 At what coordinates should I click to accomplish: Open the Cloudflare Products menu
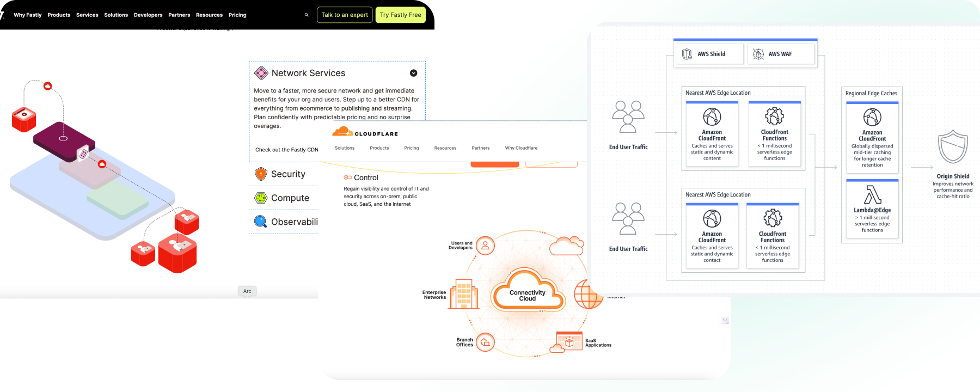[379, 148]
